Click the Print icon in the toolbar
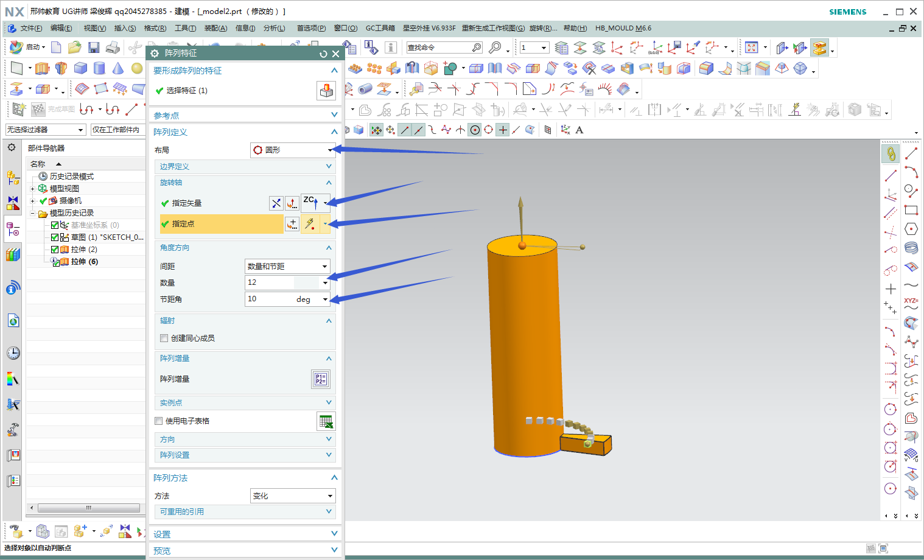The width and height of the screenshot is (924, 560). [113, 47]
